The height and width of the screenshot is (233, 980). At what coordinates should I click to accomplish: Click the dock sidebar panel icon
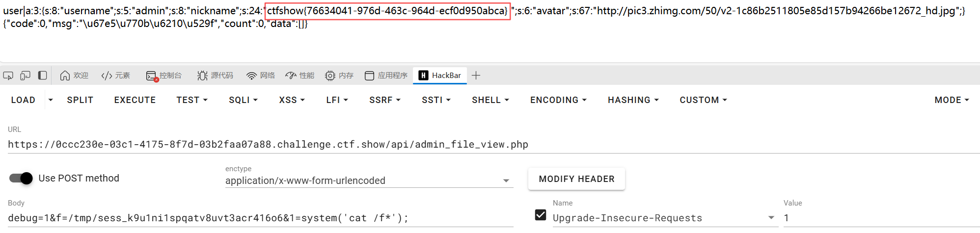(43, 76)
